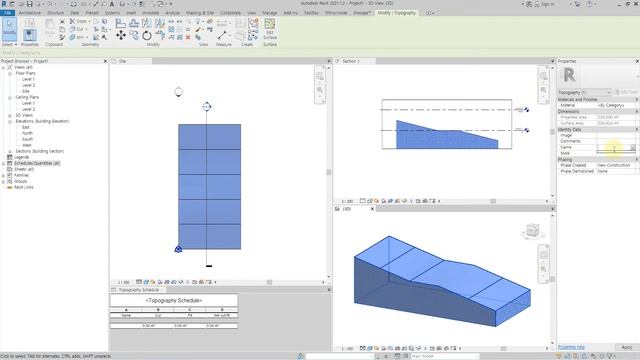
Task: Expand the 3D Views node
Action: pos(10,116)
